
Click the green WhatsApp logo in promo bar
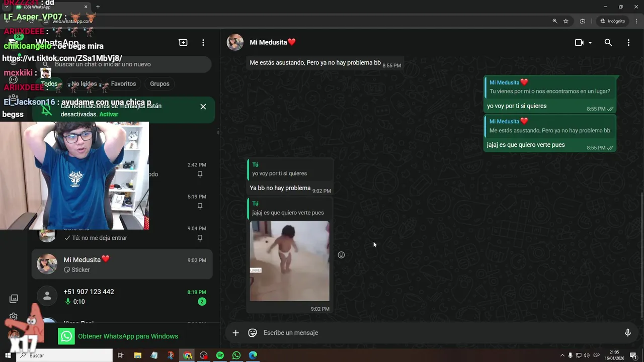tap(66, 336)
